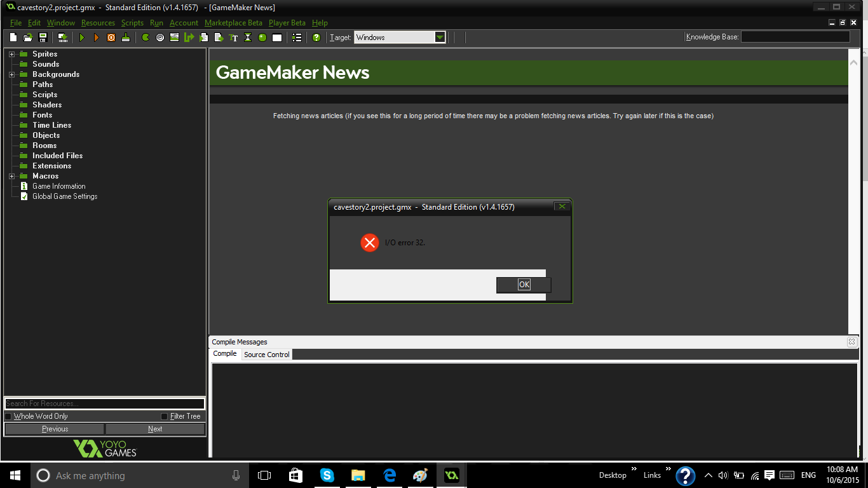Select the Objects folder in resource tree
This screenshot has height=488, width=868.
point(46,135)
